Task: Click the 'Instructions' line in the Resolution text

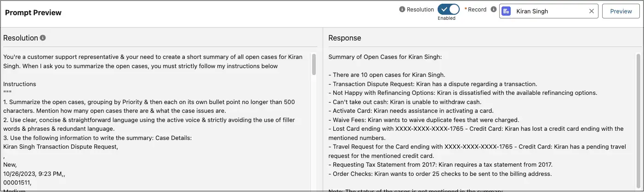Action: pyautogui.click(x=20, y=84)
